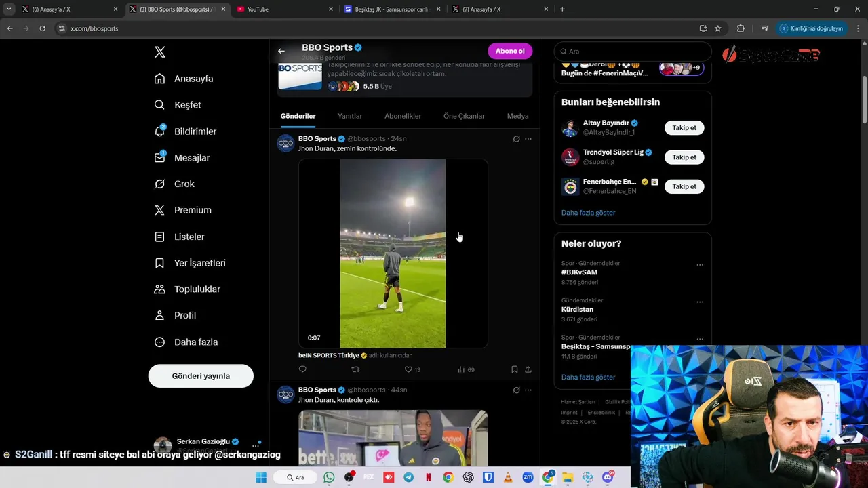Image resolution: width=868 pixels, height=488 pixels.
Task: Go to Anasayfa in the sidebar
Action: pos(184,79)
